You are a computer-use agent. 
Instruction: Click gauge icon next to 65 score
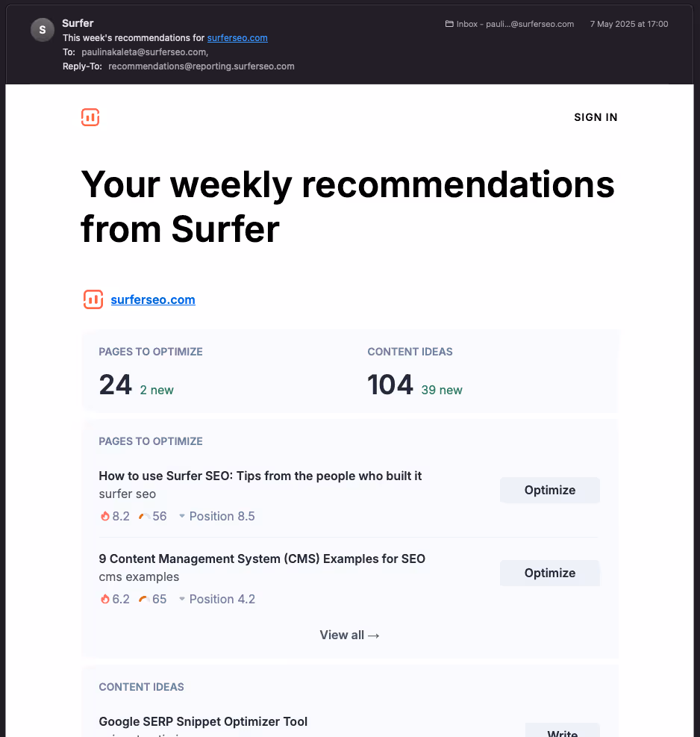click(144, 599)
